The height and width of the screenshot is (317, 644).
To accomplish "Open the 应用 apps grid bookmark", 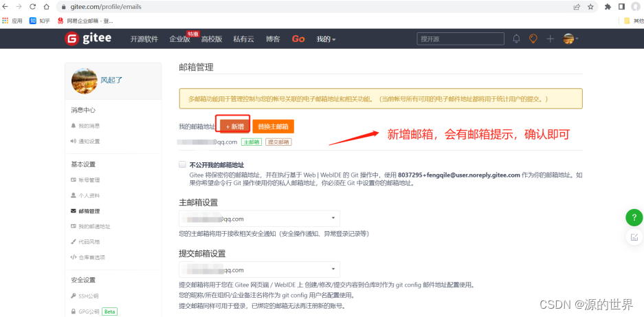I will (12, 21).
